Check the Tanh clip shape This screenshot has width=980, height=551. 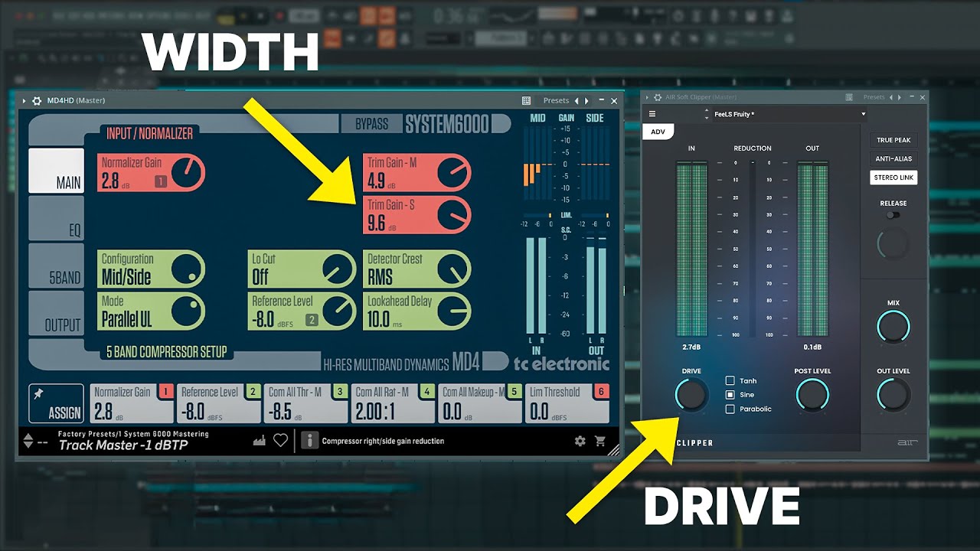point(730,380)
